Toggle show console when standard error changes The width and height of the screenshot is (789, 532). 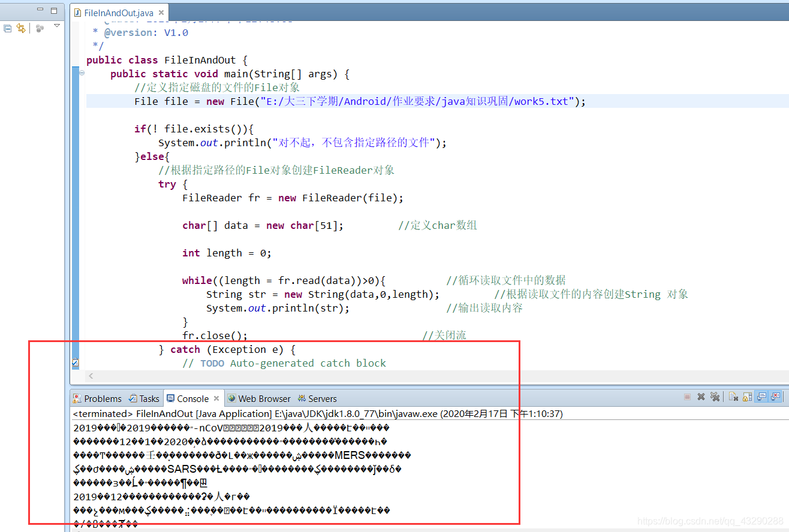776,397
